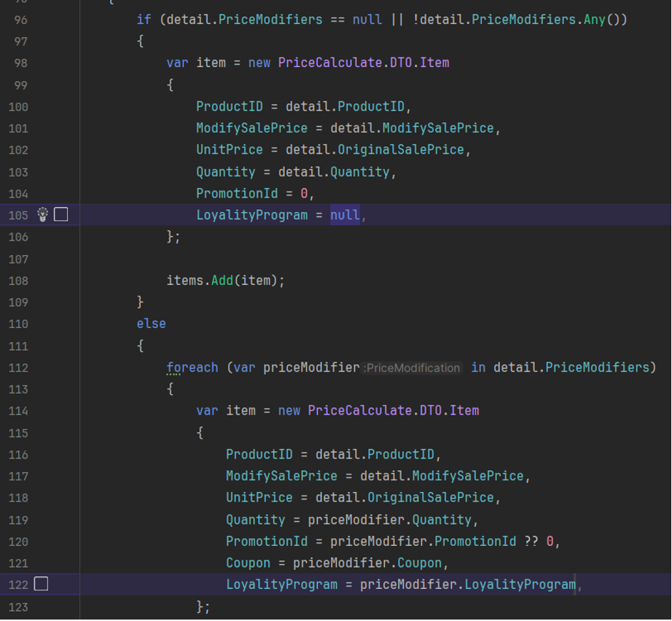Toggle the square gutter marker on line 105

(61, 214)
